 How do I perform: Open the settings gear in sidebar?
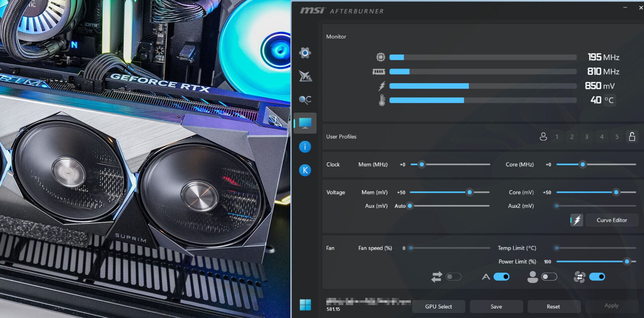point(305,53)
